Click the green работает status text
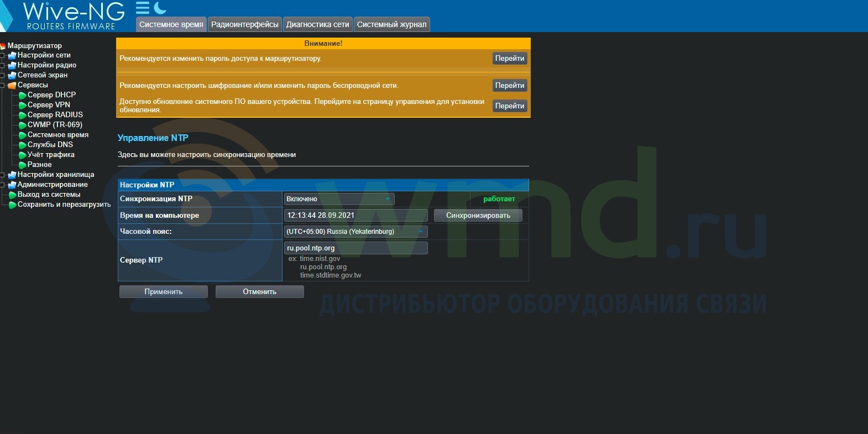Screen dimensions: 868x434 pyautogui.click(x=499, y=199)
